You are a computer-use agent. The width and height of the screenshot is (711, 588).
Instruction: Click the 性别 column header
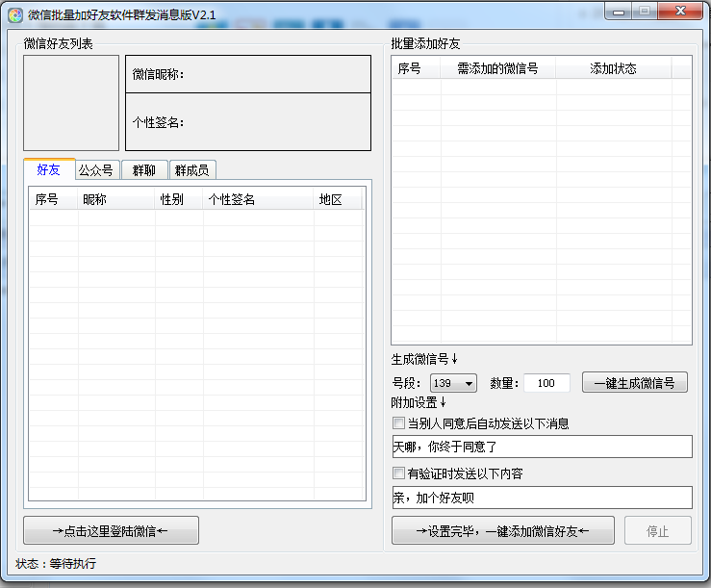click(179, 199)
